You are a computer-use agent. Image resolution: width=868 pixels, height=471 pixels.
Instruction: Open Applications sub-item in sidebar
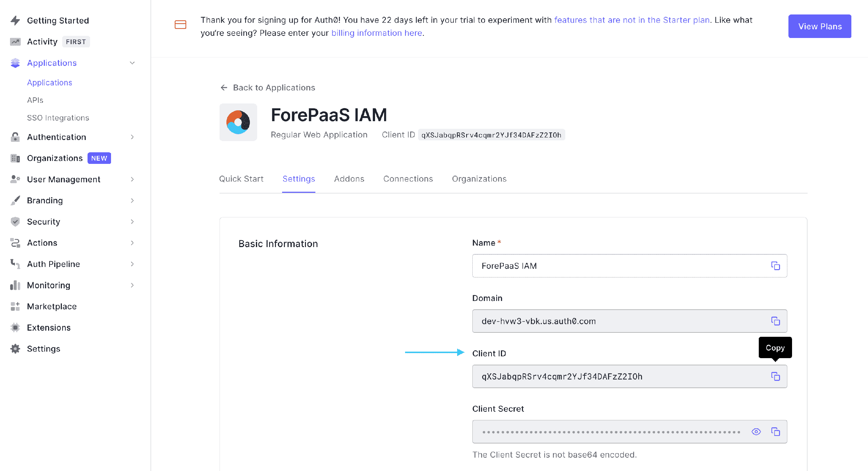pyautogui.click(x=50, y=82)
